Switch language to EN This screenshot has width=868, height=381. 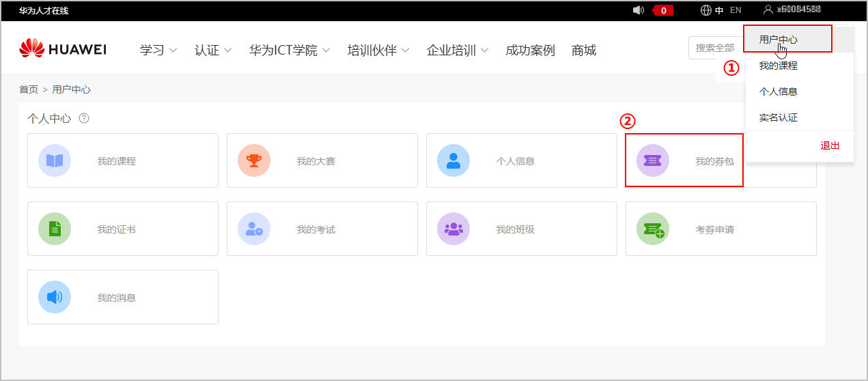pos(736,10)
